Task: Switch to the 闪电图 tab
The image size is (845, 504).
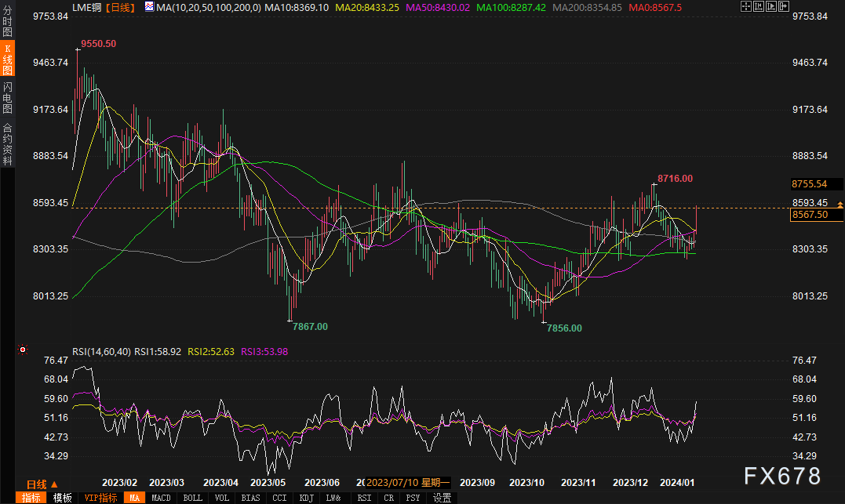Action: click(7, 97)
